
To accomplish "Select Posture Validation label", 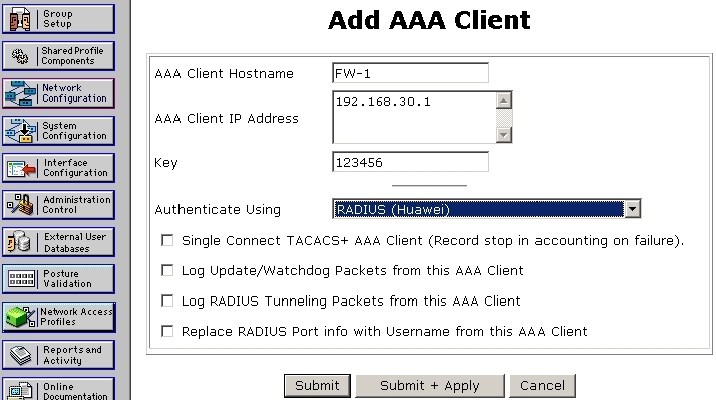I will click(67, 279).
